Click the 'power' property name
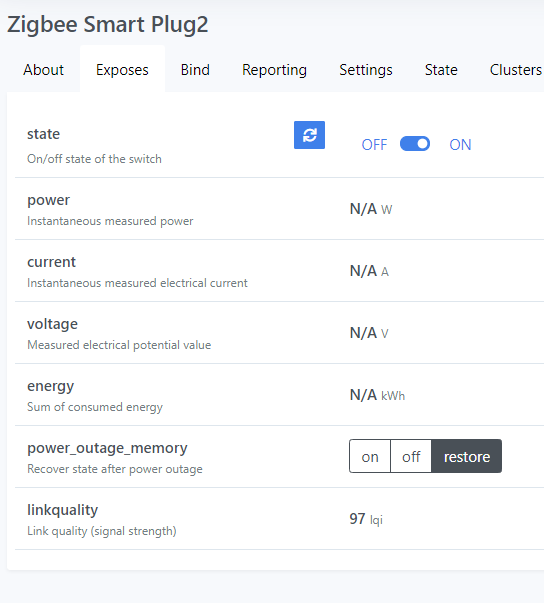544x603 pixels. 48,200
